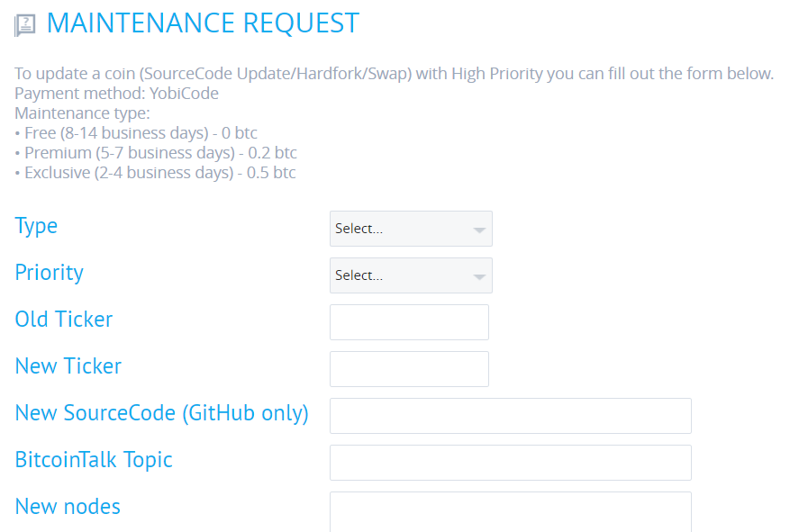Select the New SourceCode GitHub input box
The width and height of the screenshot is (808, 532).
pyautogui.click(x=510, y=416)
